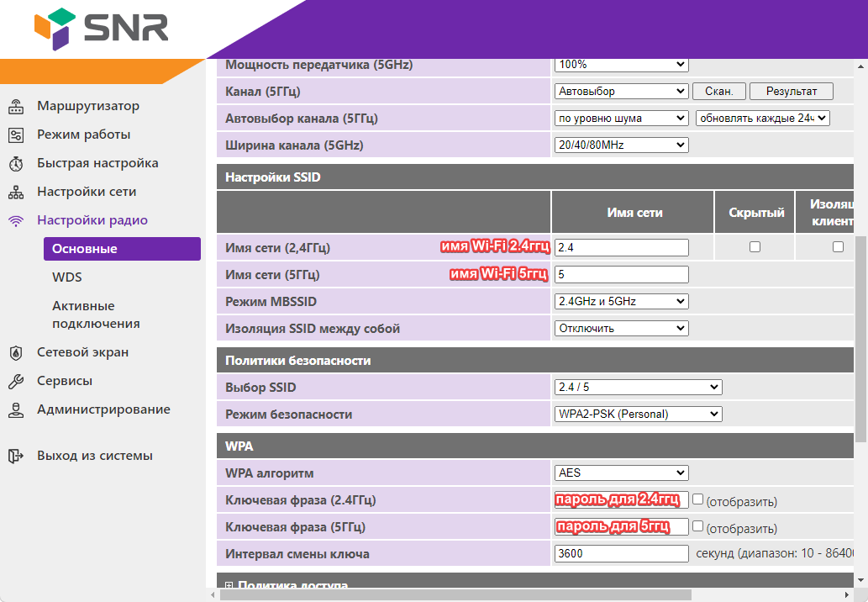Open the Режим работы menu item
The height and width of the screenshot is (602, 868).
[83, 135]
